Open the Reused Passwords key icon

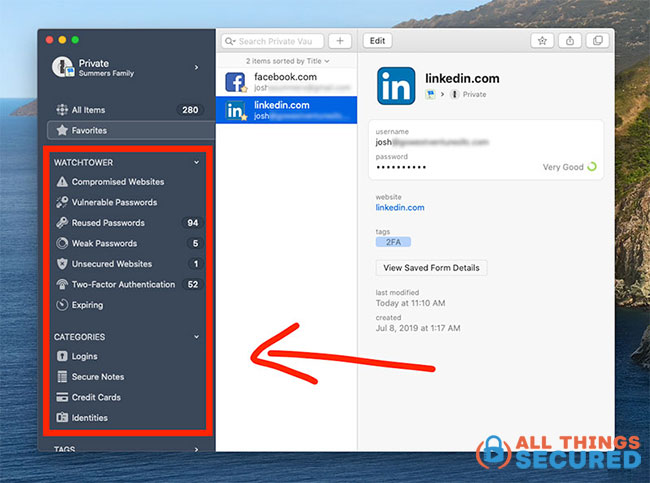tap(62, 223)
